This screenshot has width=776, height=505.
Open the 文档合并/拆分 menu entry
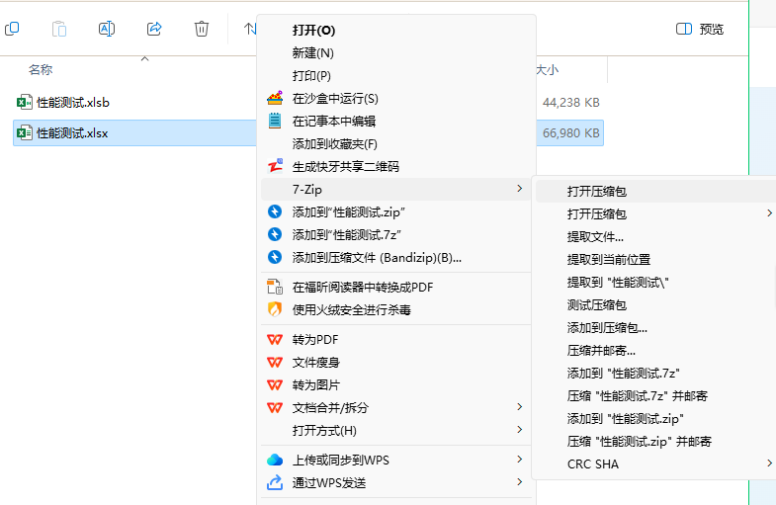coord(396,408)
